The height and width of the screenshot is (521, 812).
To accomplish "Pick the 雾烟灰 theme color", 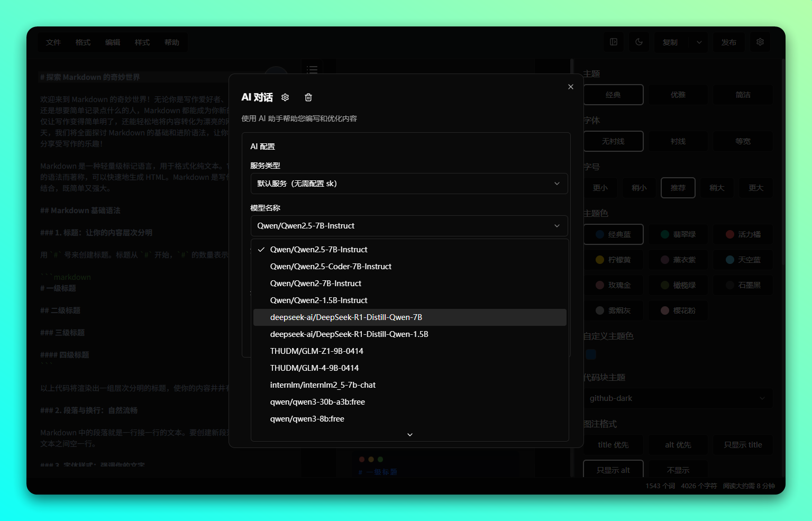I will tap(613, 310).
